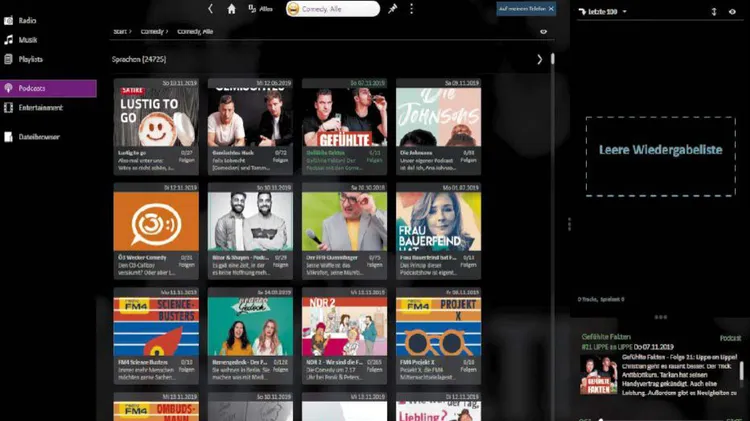Toggle the playlist panel eye icon
This screenshot has width=750, height=421.
(732, 11)
